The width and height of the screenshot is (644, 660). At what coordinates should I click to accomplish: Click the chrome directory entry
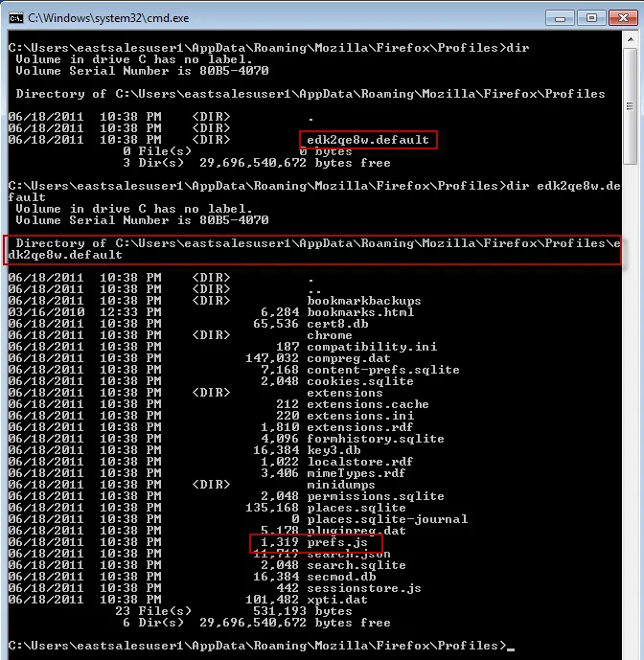[x=330, y=335]
